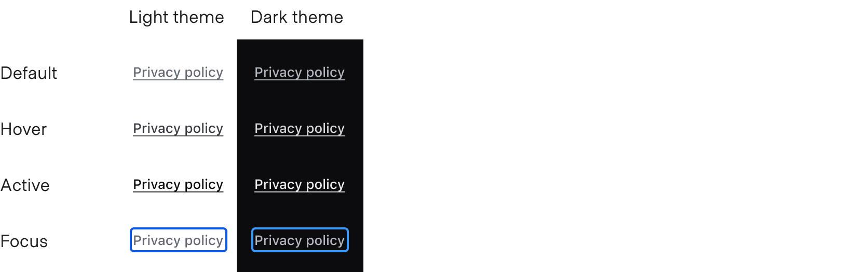The image size is (868, 272).
Task: Select the Active state Privacy policy link in Dark theme
Action: click(x=300, y=184)
